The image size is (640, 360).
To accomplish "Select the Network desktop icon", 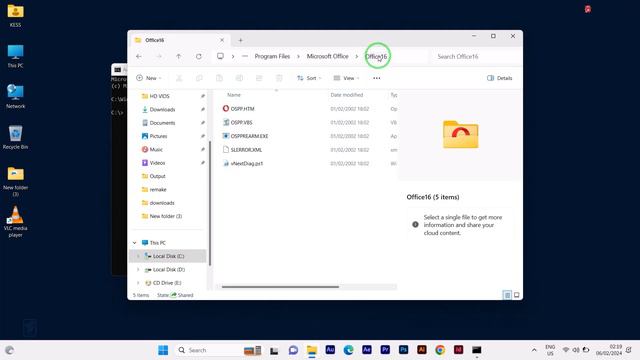I will click(x=16, y=97).
